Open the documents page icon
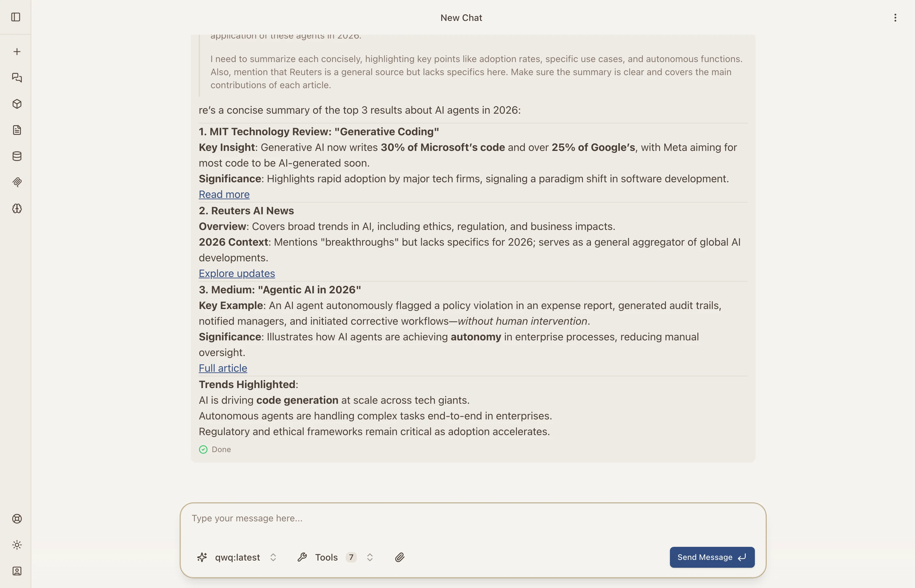The image size is (915, 588). pyautogui.click(x=17, y=130)
